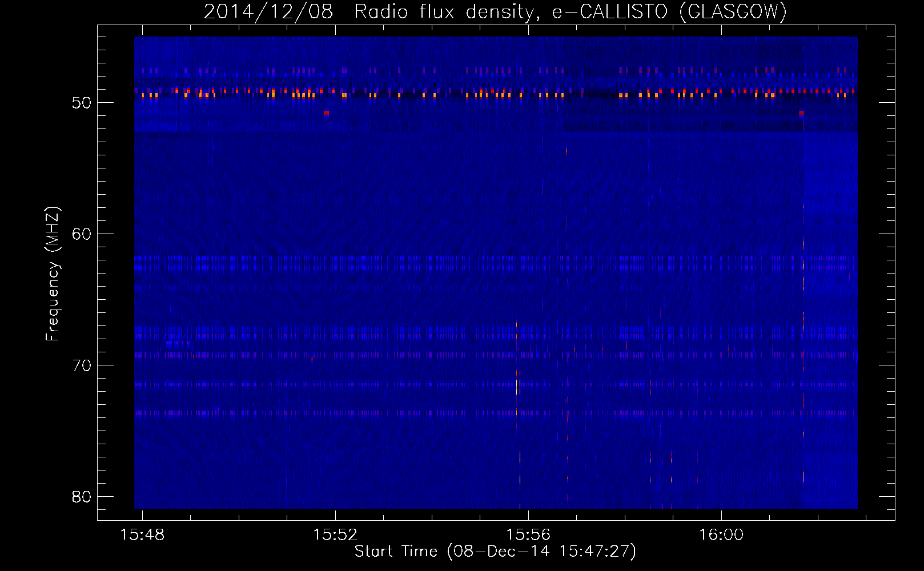This screenshot has height=571, width=924.
Task: Click the 15:48 time tick label
Action: pyautogui.click(x=142, y=534)
